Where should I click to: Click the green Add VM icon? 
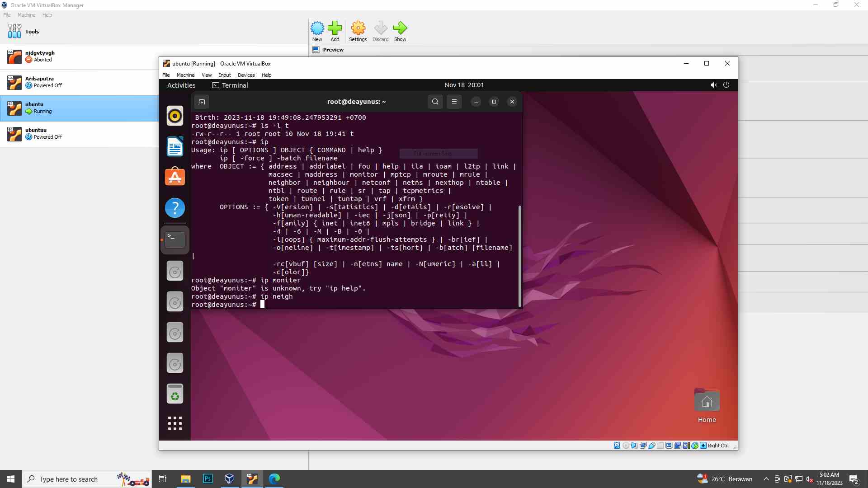[x=335, y=31]
